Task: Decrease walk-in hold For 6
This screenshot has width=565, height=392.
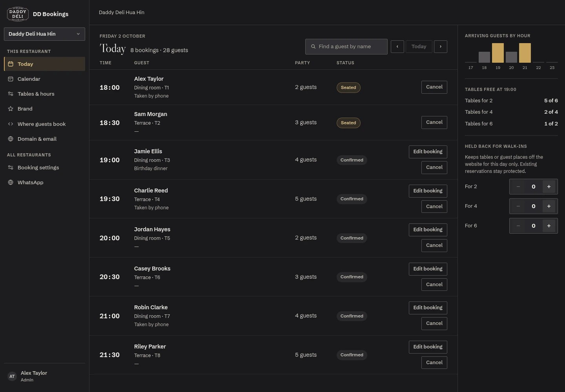Action: (518, 226)
